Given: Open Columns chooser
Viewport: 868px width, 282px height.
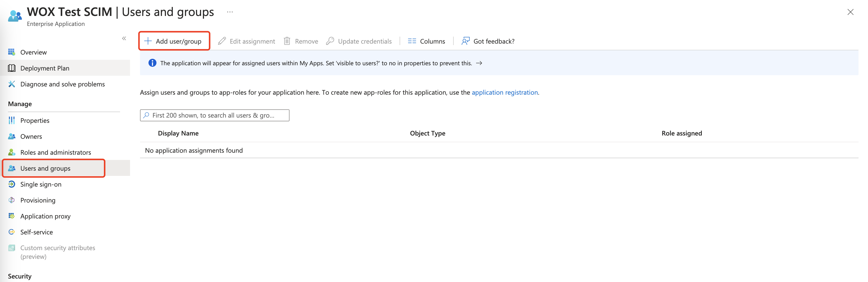Looking at the screenshot, I should (426, 41).
